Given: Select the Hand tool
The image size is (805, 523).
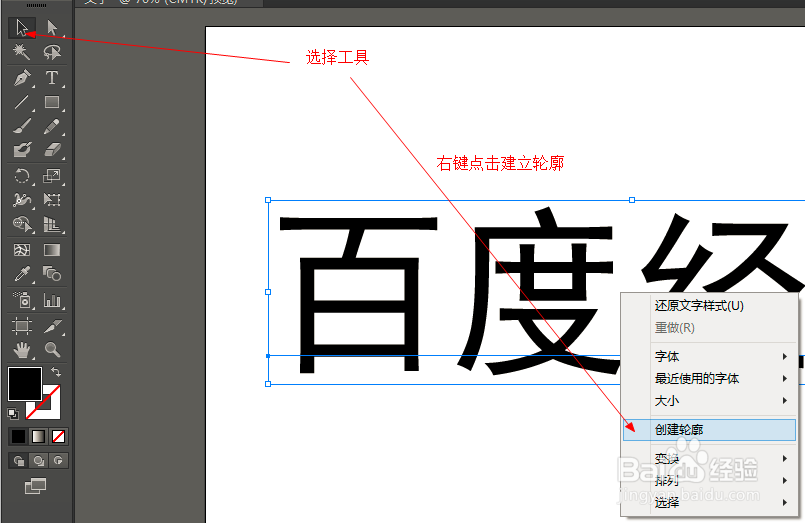Looking at the screenshot, I should [22, 350].
